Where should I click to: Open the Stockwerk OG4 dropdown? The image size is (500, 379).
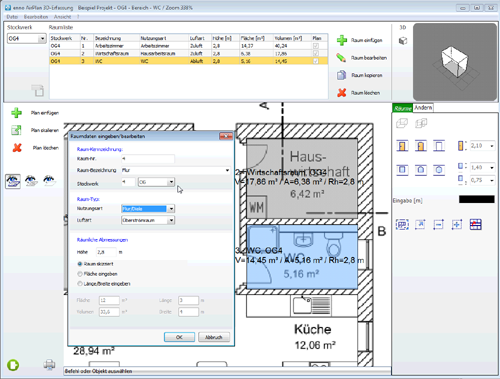coord(42,39)
